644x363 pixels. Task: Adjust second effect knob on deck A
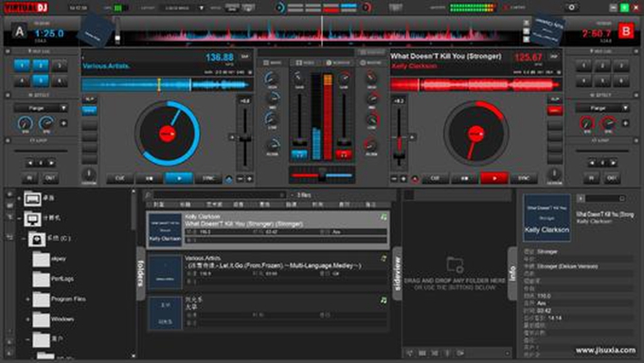46,123
